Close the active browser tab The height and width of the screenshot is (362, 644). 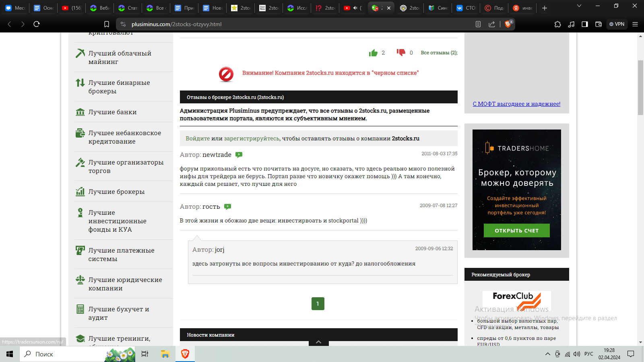click(x=389, y=8)
